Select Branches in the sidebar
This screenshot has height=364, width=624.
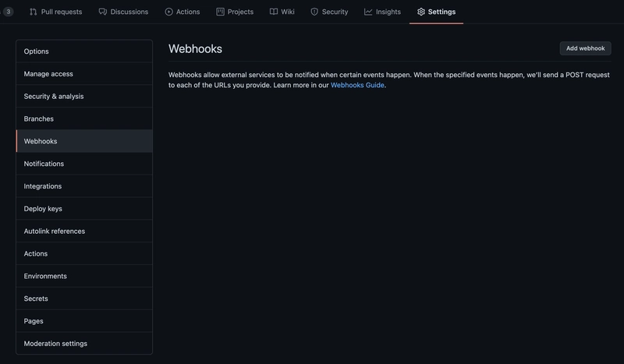84,118
